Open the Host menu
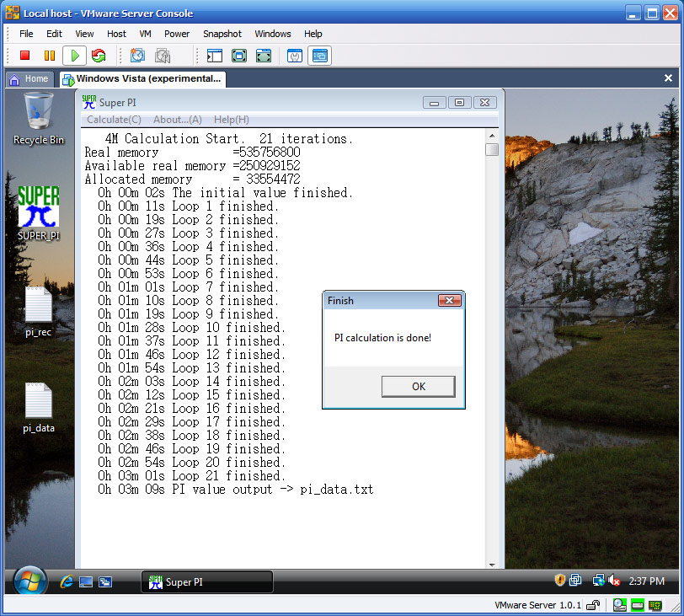Viewport: 684px width, 616px height. (x=116, y=34)
